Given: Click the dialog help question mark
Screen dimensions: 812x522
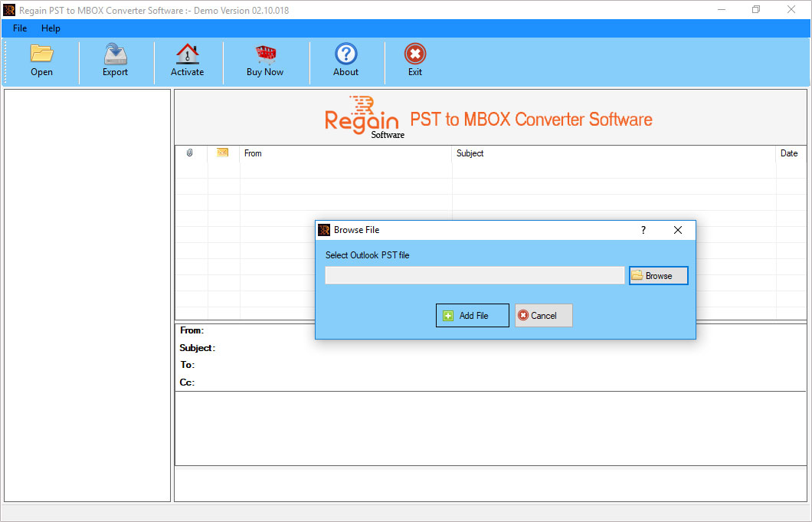Looking at the screenshot, I should tap(643, 229).
